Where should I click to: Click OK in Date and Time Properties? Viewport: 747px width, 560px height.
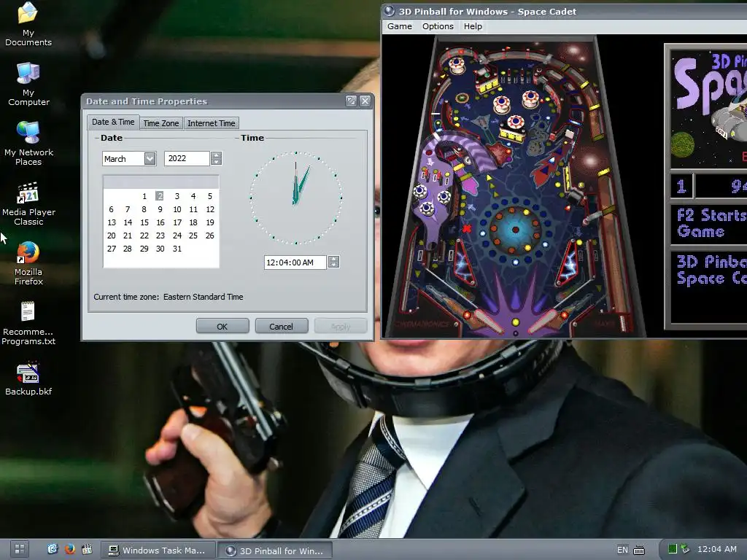click(222, 326)
